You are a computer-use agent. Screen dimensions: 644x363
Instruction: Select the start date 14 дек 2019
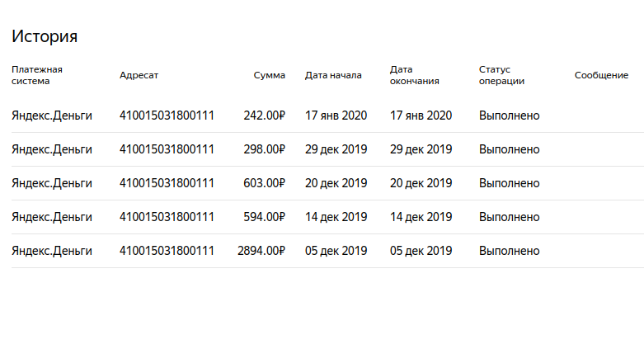(x=336, y=217)
